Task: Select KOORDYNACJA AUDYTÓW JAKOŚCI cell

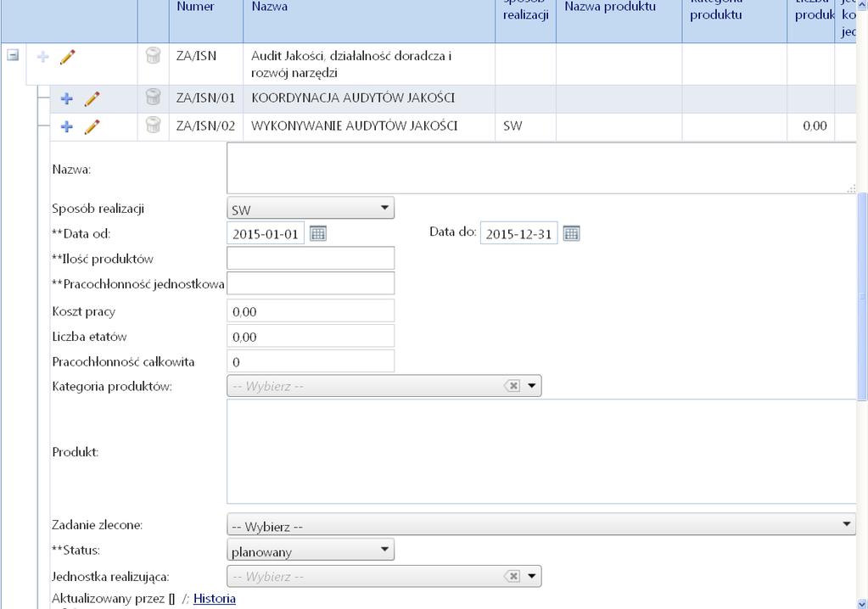Action: 369,98
